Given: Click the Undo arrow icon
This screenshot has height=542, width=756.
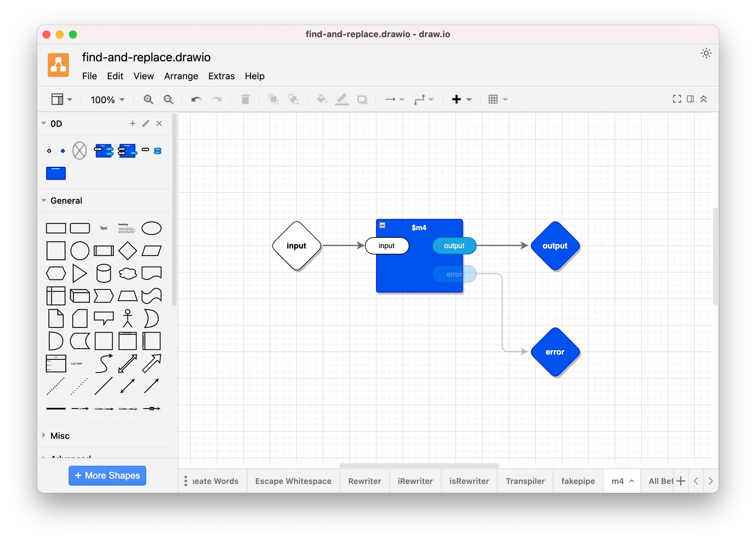Looking at the screenshot, I should 196,100.
